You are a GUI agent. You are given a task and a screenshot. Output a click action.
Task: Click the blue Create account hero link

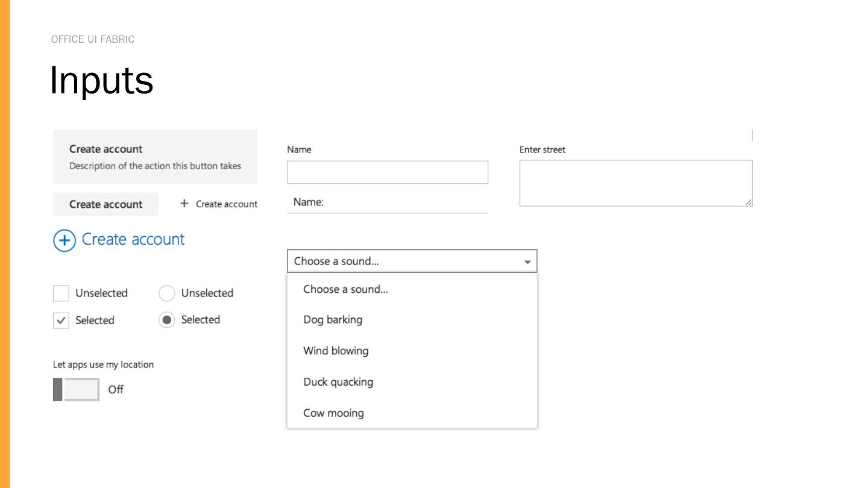133,239
